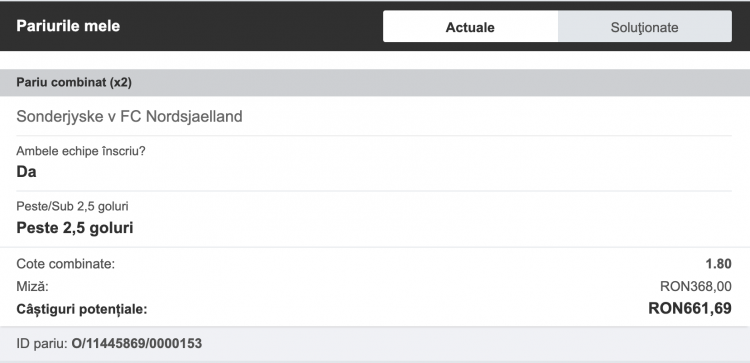The height and width of the screenshot is (363, 750).
Task: Click the stake and odds summary section
Action: tap(375, 287)
